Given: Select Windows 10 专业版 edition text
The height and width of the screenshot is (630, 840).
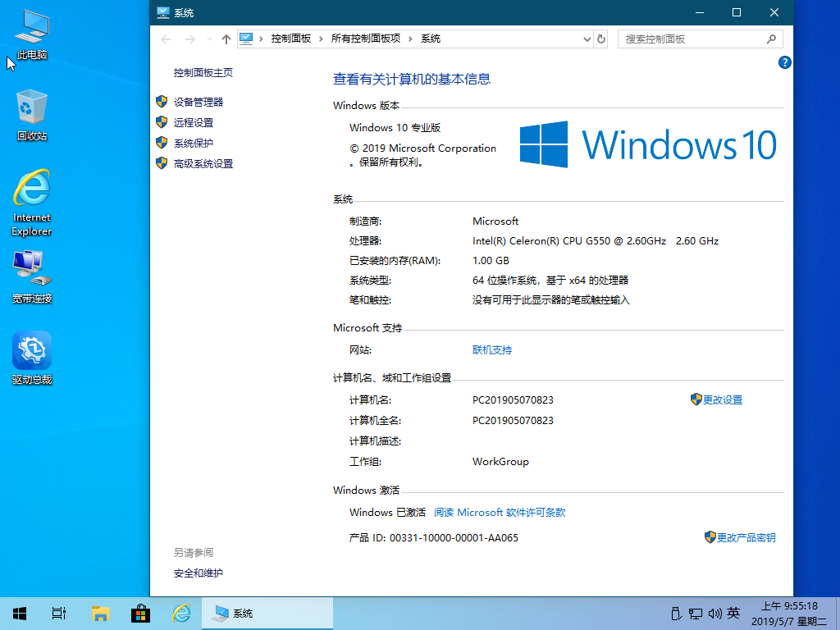Looking at the screenshot, I should click(395, 128).
